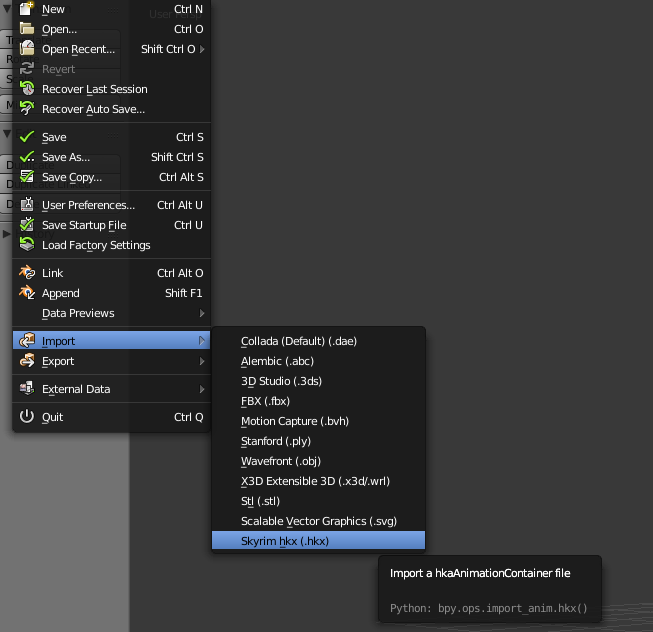Screen dimensions: 653x632
Task: Click the Ctrl S shortcut text
Action: [x=189, y=137]
